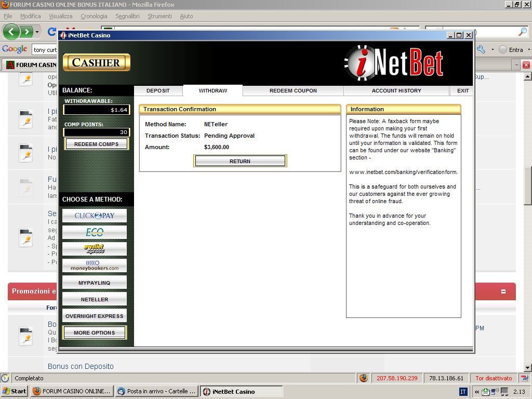This screenshot has width=532, height=399.
Task: Select Click2Pay payment method
Action: click(95, 216)
